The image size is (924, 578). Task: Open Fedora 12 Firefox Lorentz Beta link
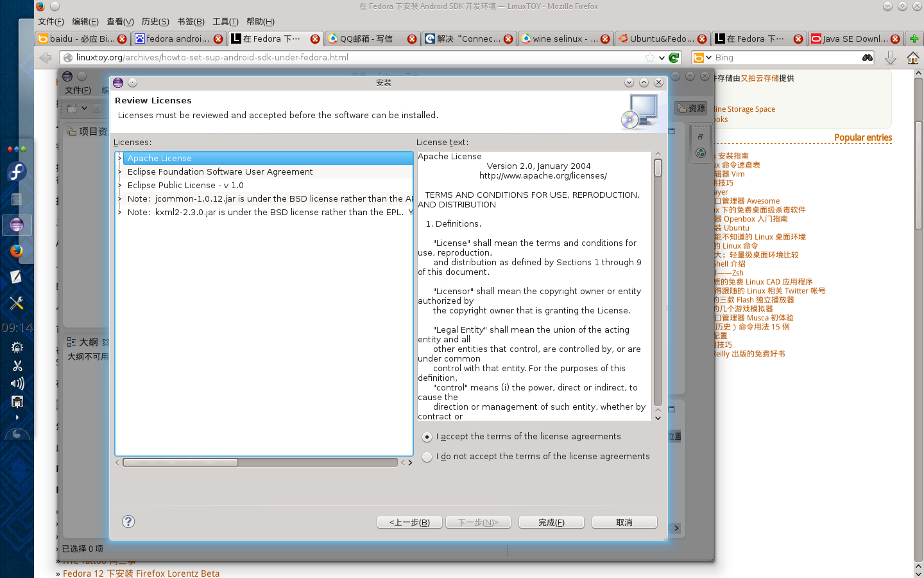141,573
